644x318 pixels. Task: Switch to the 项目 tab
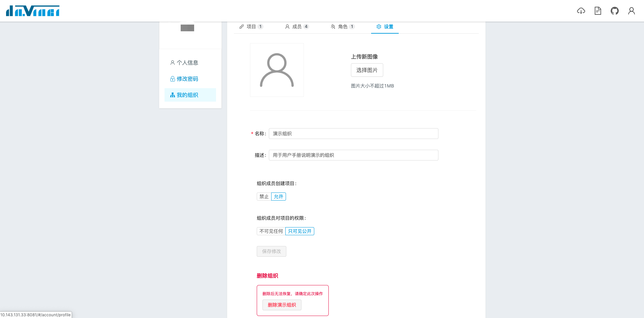(251, 27)
